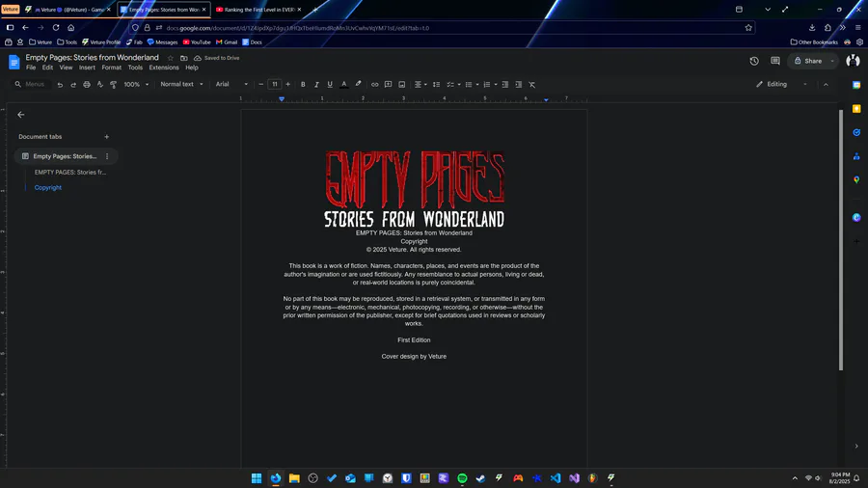The height and width of the screenshot is (488, 868).
Task: Toggle Underline formatting
Action: coord(330,85)
